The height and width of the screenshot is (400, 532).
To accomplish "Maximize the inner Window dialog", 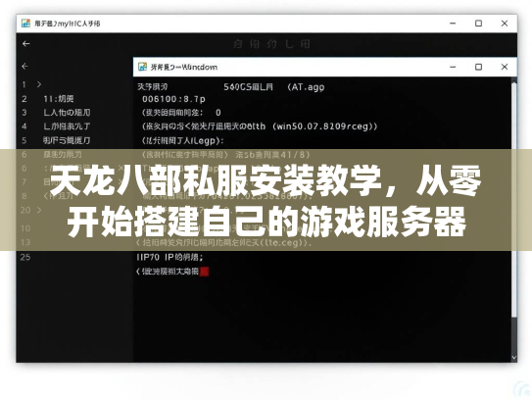I will [478, 67].
